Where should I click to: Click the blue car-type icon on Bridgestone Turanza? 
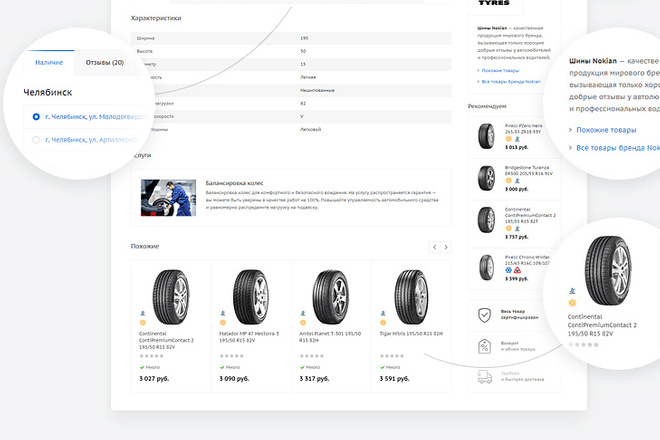point(517,181)
